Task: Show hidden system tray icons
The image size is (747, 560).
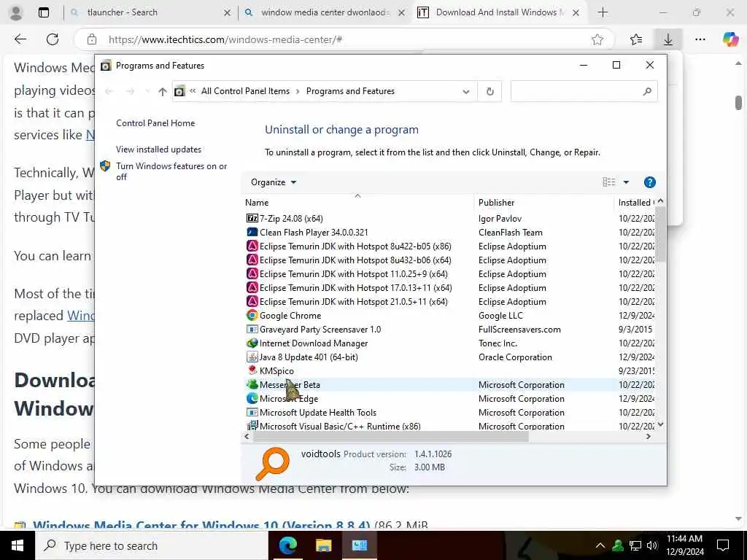Action: coord(600,545)
